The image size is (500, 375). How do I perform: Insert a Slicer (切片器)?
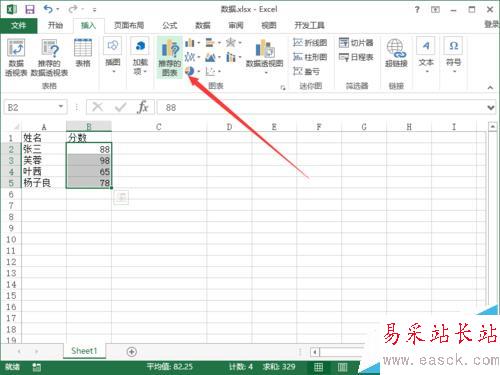356,43
